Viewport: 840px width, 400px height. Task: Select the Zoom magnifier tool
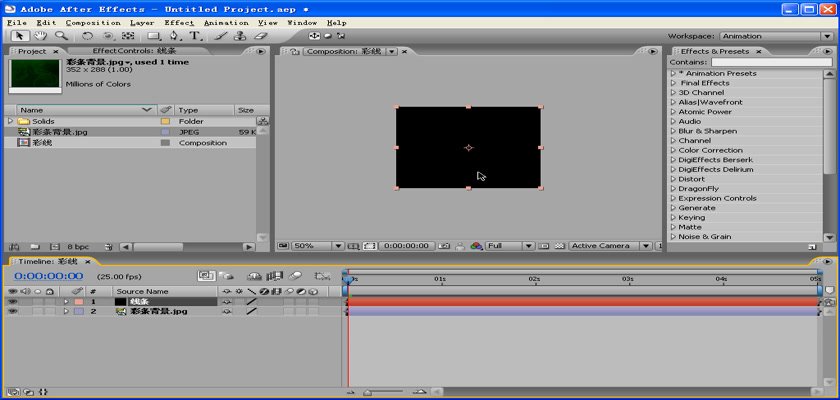[62, 36]
